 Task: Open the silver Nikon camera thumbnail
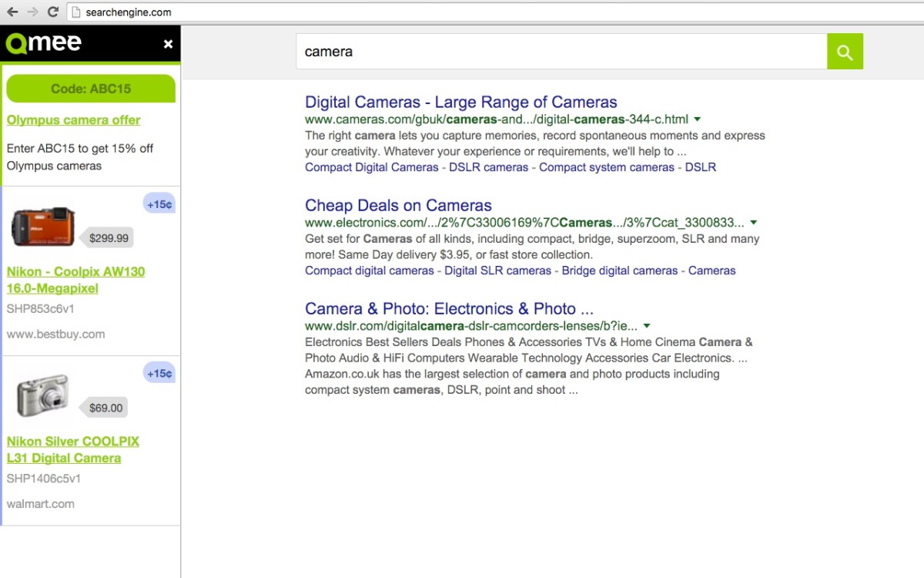(x=43, y=396)
